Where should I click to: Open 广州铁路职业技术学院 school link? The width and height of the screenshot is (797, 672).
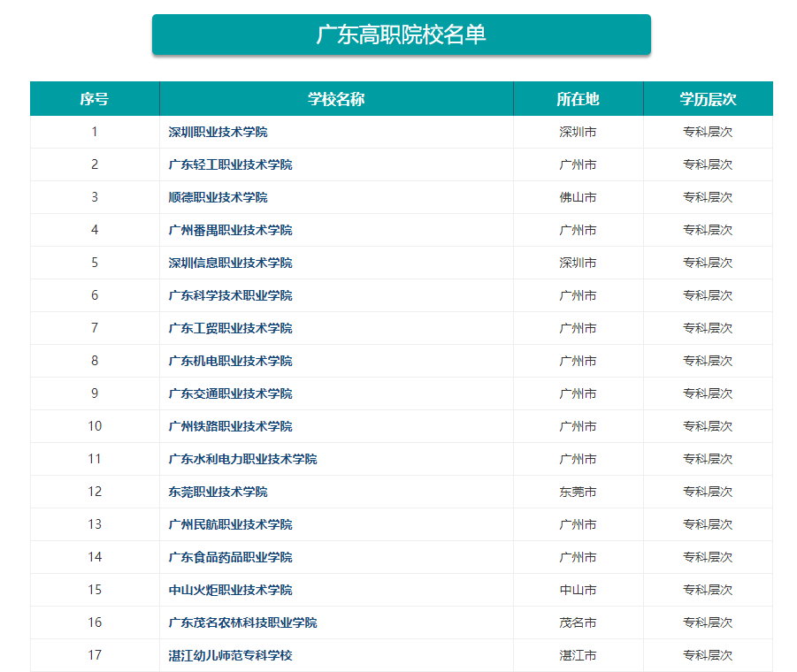click(x=230, y=426)
